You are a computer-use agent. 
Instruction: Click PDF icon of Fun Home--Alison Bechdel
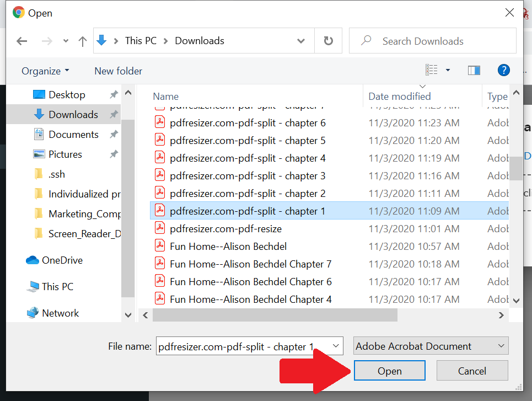pos(160,247)
